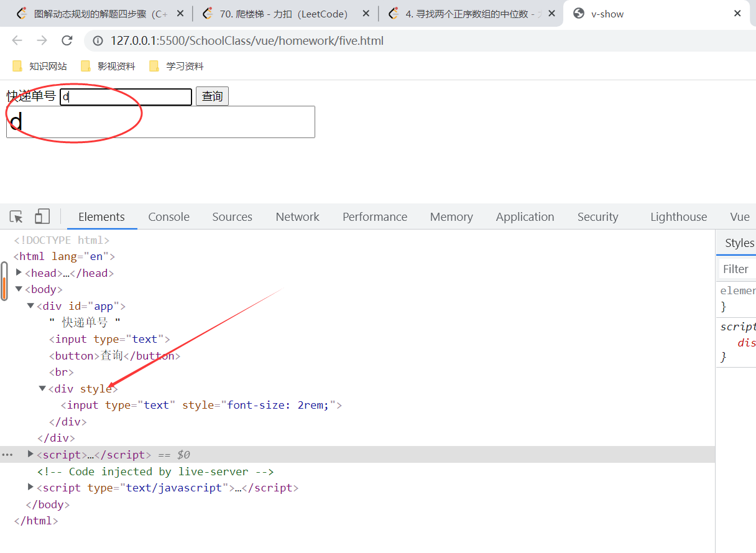The image size is (756, 553).
Task: Select the html lang="en" element row
Action: (x=64, y=256)
